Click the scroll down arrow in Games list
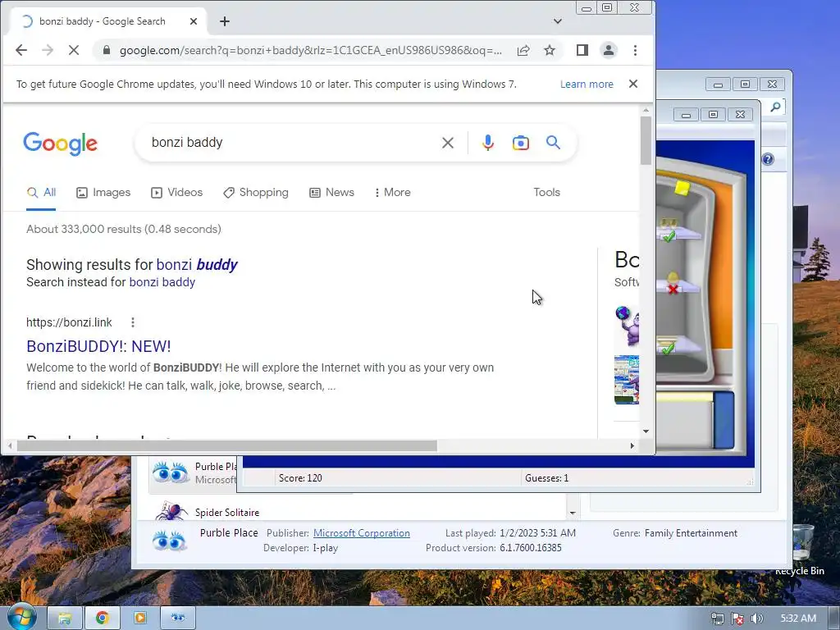This screenshot has height=630, width=840. 573,514
